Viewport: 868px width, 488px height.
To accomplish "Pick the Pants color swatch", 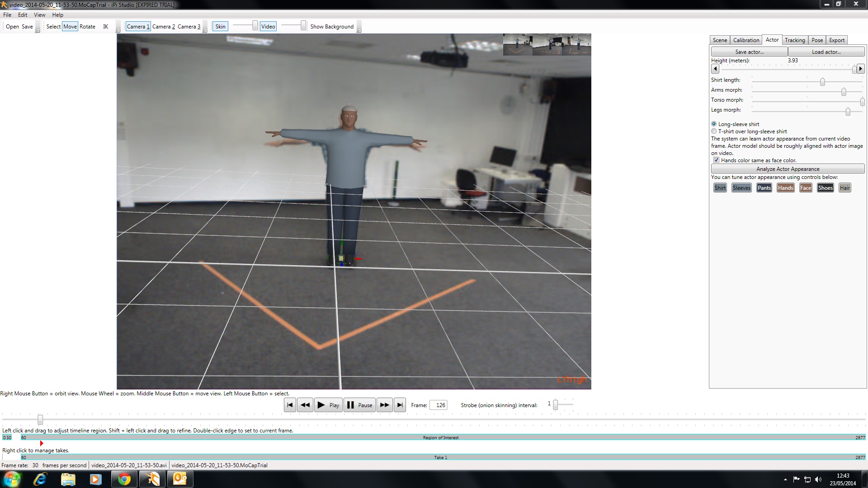I will coord(764,188).
